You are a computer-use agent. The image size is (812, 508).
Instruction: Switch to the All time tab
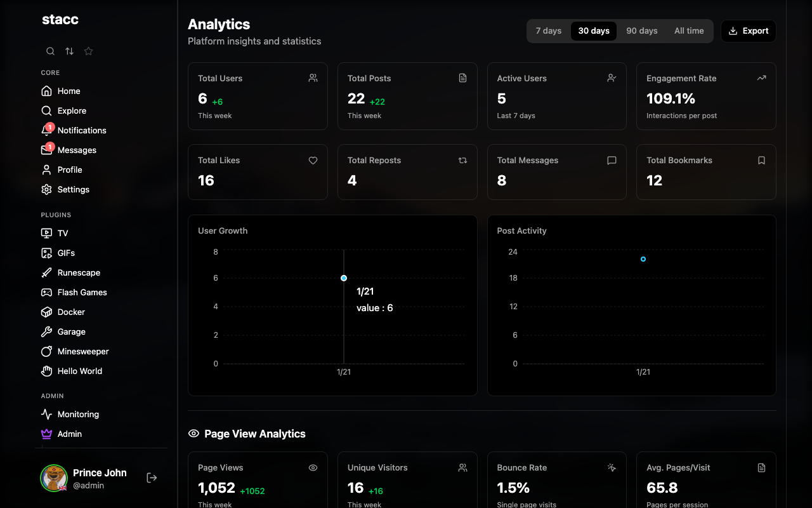689,30
